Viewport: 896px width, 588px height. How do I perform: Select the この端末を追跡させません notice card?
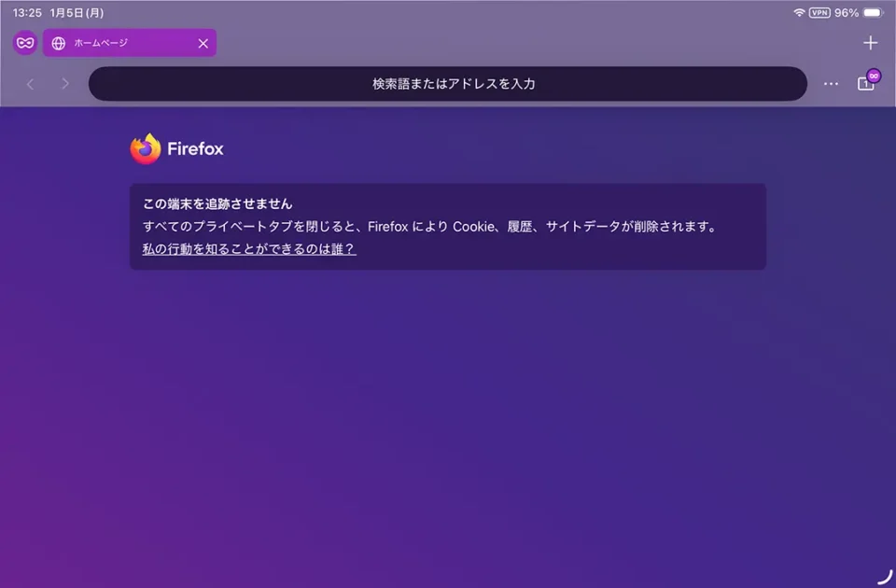coord(447,226)
